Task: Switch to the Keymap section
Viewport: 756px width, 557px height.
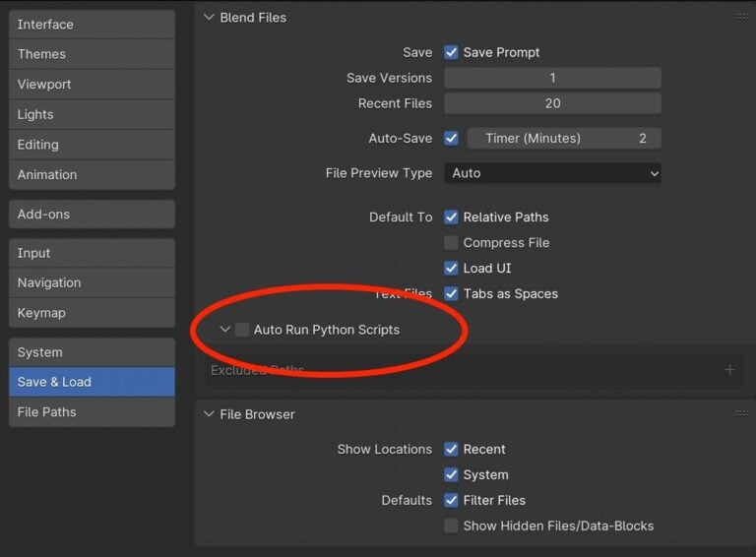Action: pos(92,313)
